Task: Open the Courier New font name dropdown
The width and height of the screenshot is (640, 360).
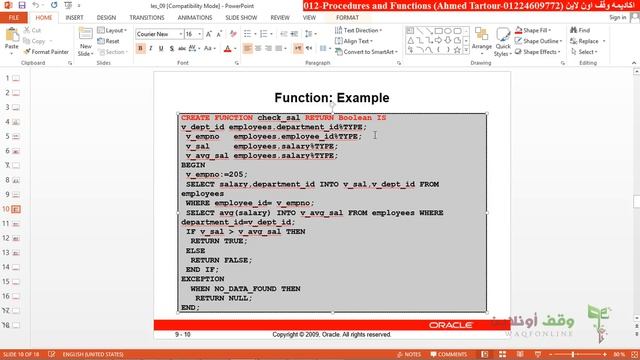Action: click(180, 34)
